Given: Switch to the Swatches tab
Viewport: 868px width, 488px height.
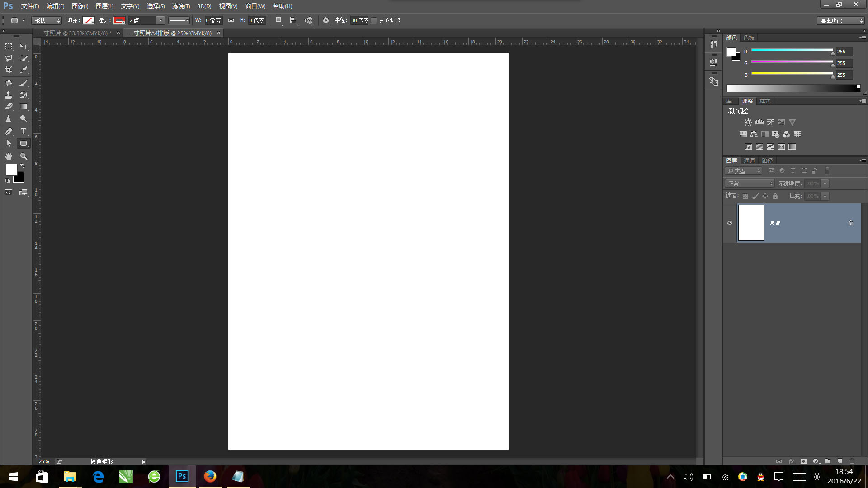Looking at the screenshot, I should point(749,38).
